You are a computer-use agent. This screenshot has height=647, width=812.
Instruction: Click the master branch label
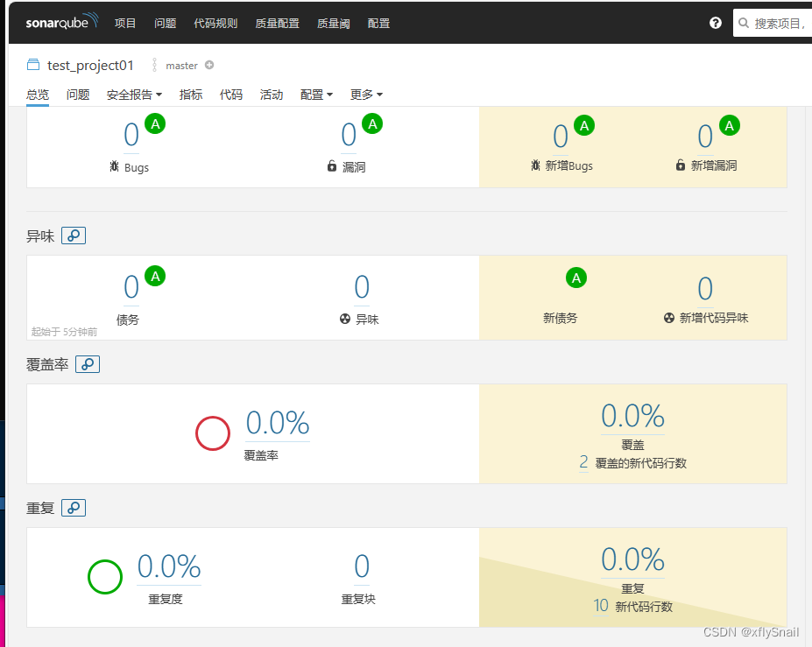click(182, 66)
